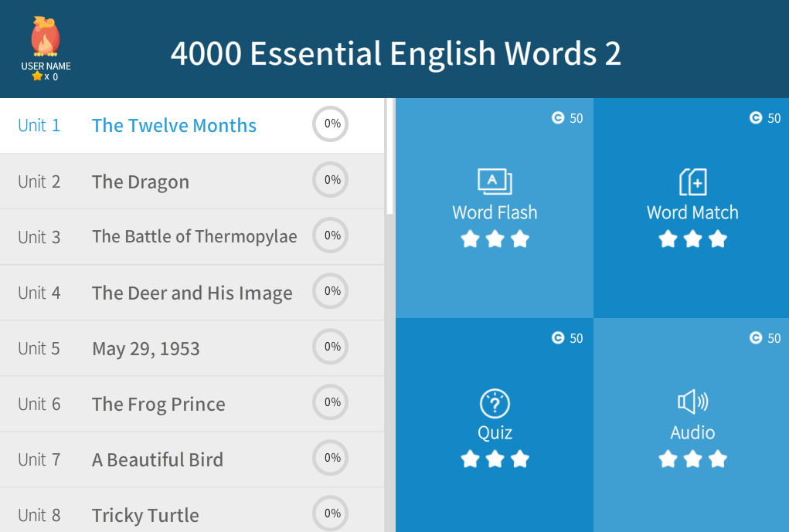Click the Quiz label
The width and height of the screenshot is (789, 532).
[495, 433]
